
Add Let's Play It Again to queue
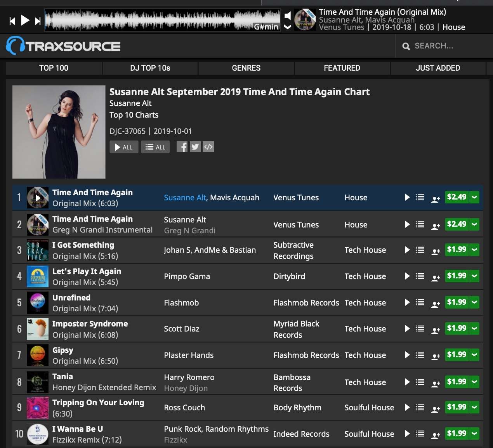tap(420, 276)
